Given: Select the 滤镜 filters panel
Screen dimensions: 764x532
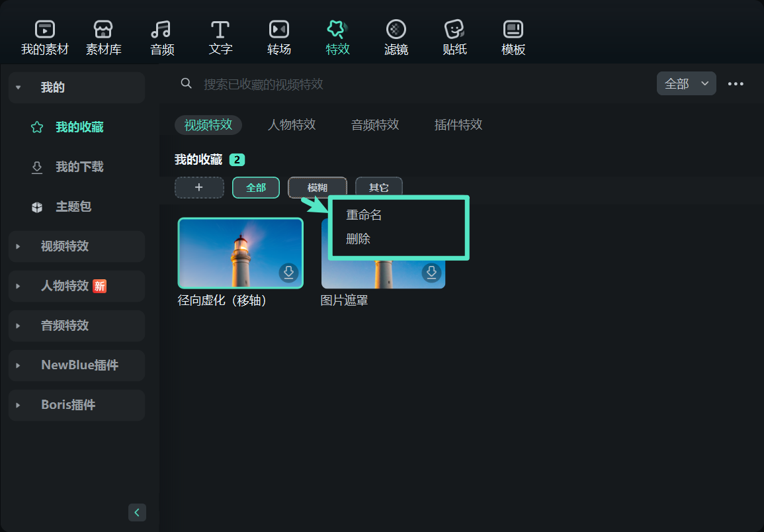Looking at the screenshot, I should point(396,38).
